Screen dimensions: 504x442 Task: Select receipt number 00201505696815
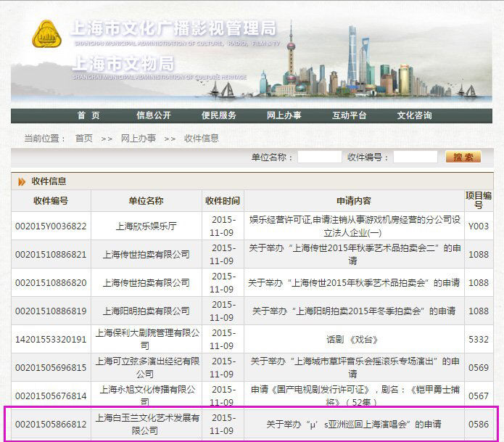coord(51,368)
